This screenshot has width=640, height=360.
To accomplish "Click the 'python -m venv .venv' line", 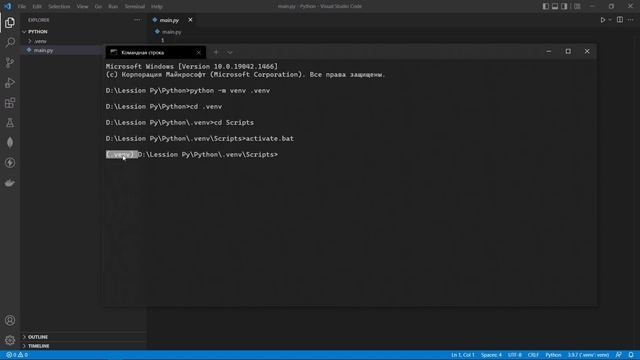I will 188,91.
